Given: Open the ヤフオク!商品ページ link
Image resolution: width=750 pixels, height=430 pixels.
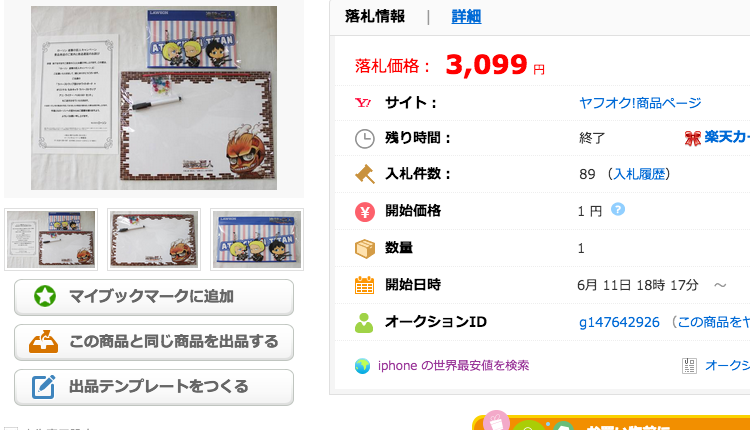Looking at the screenshot, I should 640,103.
